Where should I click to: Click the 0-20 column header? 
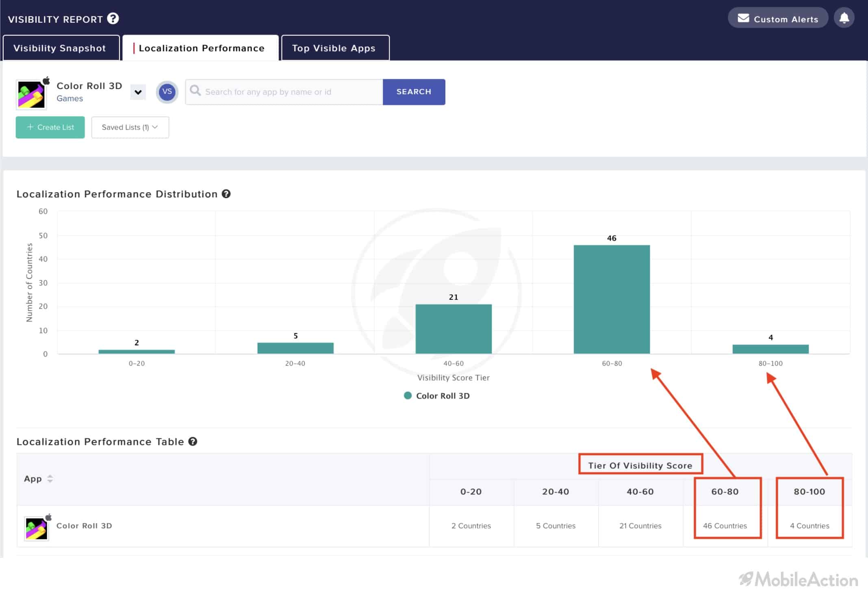pyautogui.click(x=471, y=492)
